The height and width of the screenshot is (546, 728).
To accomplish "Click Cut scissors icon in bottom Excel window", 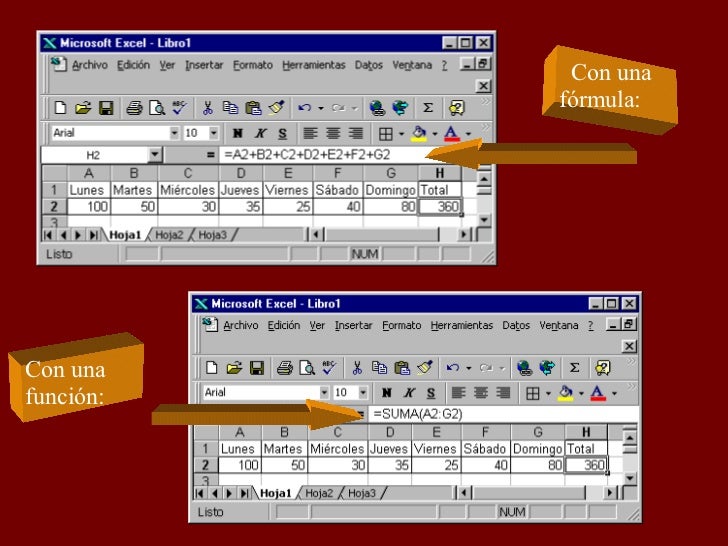I will 357,368.
